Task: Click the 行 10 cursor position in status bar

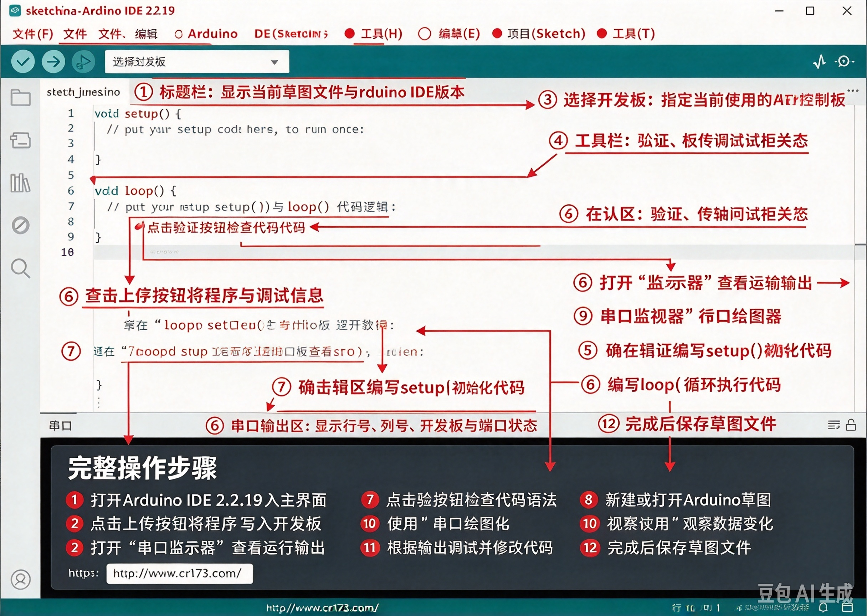Action: pyautogui.click(x=696, y=608)
